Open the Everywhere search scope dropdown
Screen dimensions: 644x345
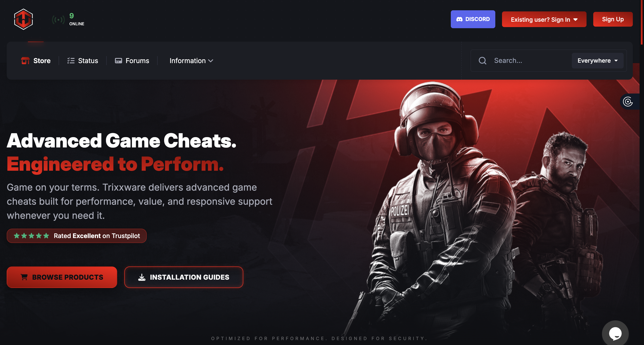coord(597,61)
